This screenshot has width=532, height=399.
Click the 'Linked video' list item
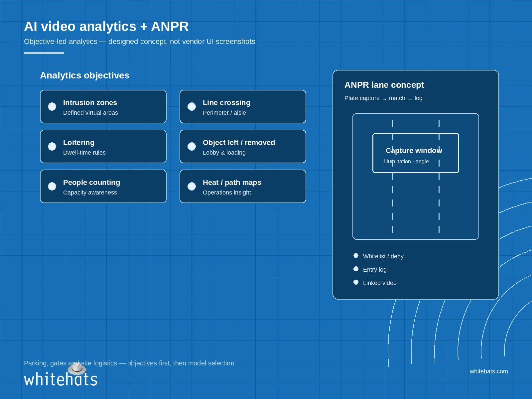tap(380, 283)
